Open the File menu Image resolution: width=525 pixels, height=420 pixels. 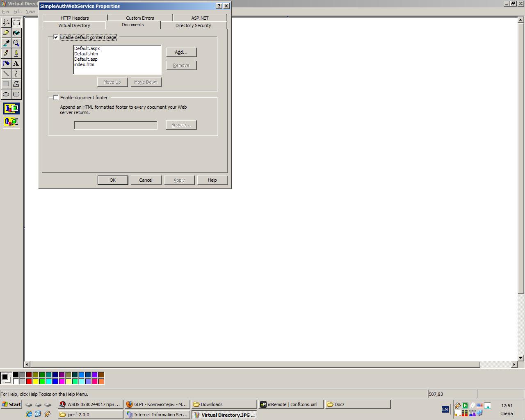click(x=5, y=11)
